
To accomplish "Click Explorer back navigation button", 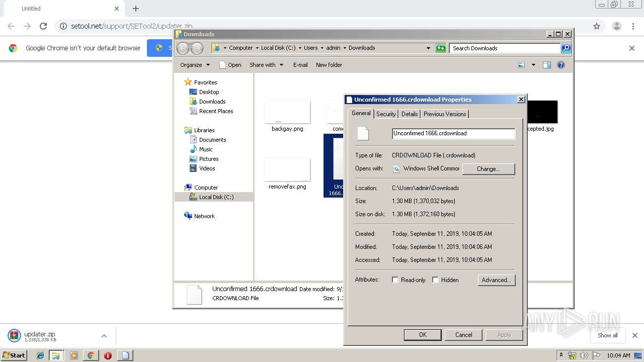I will pyautogui.click(x=183, y=48).
